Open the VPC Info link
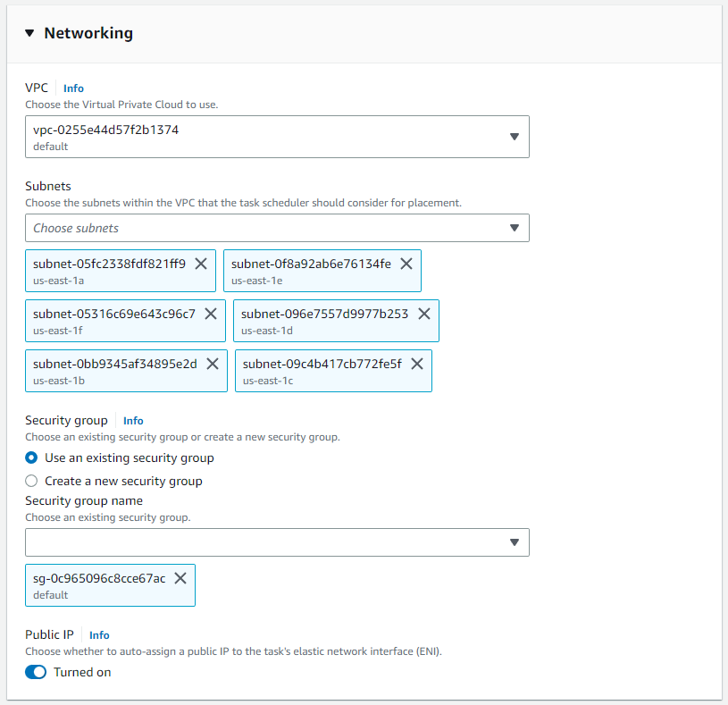Image resolution: width=728 pixels, height=705 pixels. pos(73,88)
